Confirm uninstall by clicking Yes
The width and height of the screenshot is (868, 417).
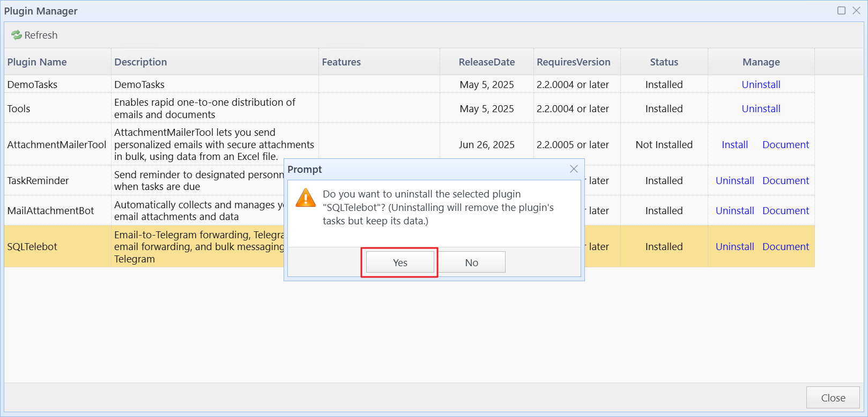pyautogui.click(x=400, y=262)
